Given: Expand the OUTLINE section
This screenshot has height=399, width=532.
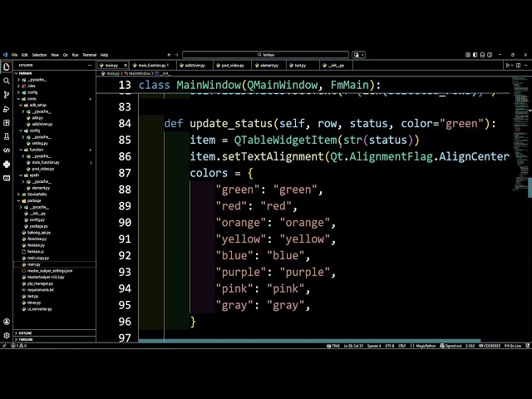Looking at the screenshot, I should point(55,332).
